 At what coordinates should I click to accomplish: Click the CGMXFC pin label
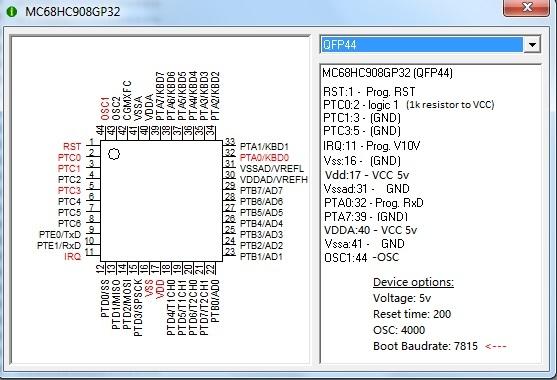point(127,101)
